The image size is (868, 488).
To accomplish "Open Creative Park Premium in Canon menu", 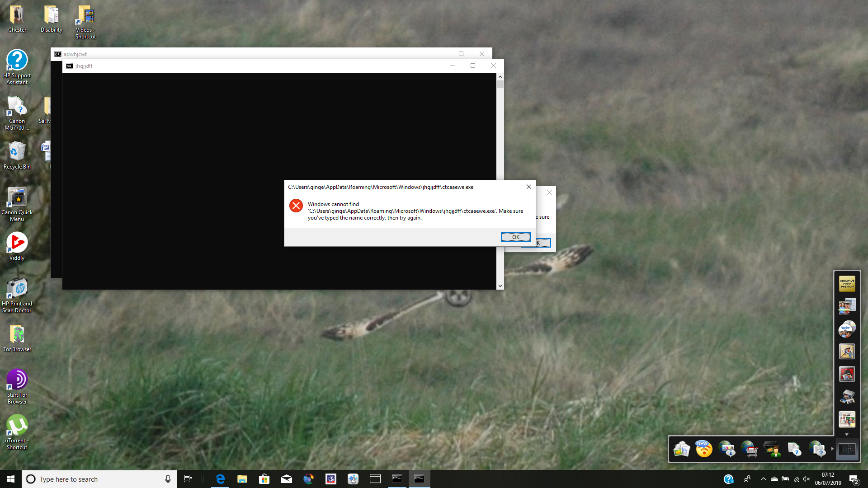I will 847,283.
